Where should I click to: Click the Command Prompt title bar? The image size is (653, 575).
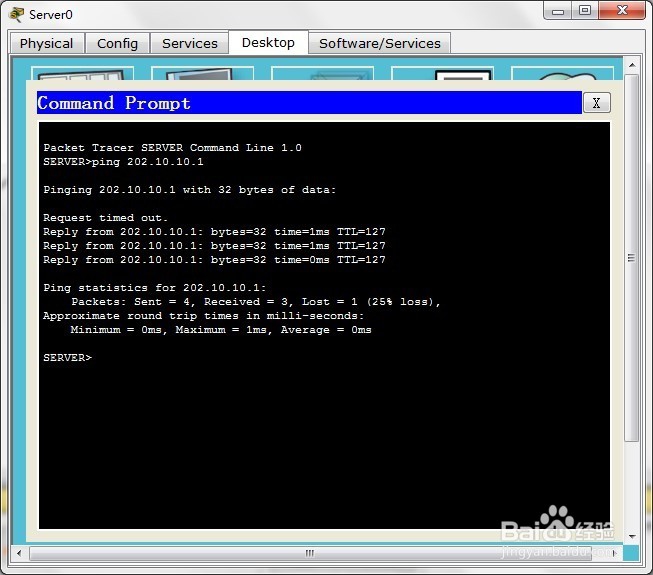click(x=309, y=102)
